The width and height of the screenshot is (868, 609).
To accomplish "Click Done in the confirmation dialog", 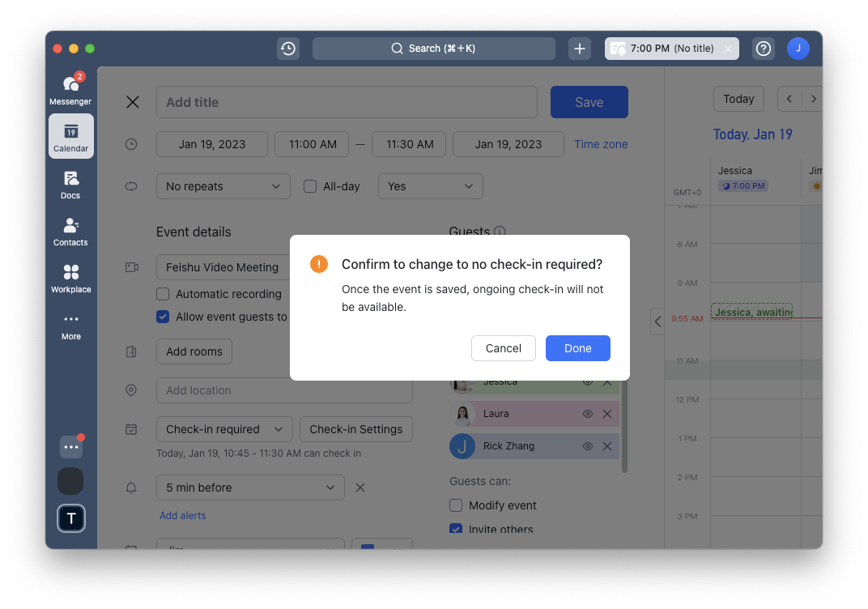I will click(x=577, y=348).
